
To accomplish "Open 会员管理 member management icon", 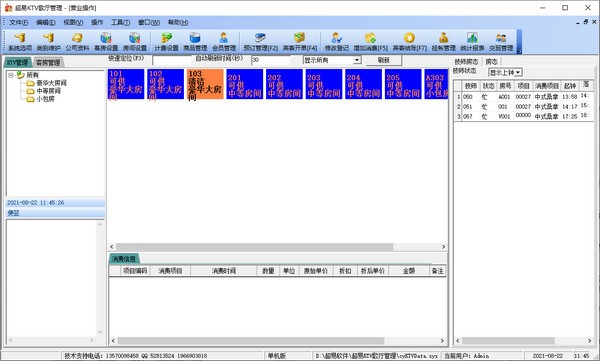I will coord(224,42).
